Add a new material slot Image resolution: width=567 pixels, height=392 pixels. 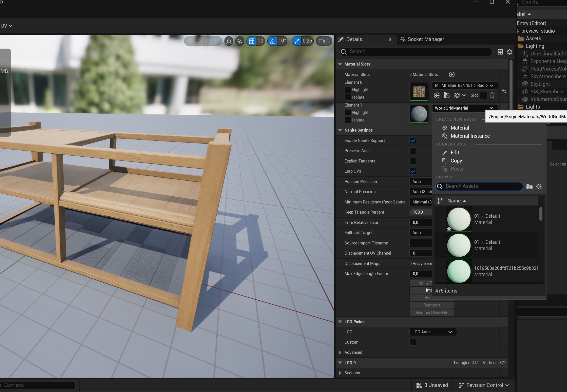tap(451, 74)
